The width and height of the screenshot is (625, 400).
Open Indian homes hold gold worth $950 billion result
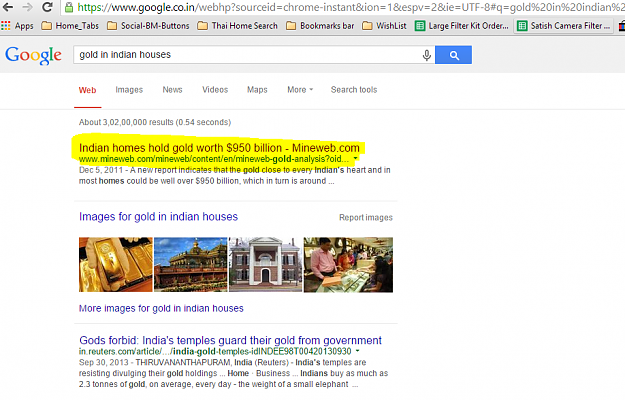tap(219, 148)
